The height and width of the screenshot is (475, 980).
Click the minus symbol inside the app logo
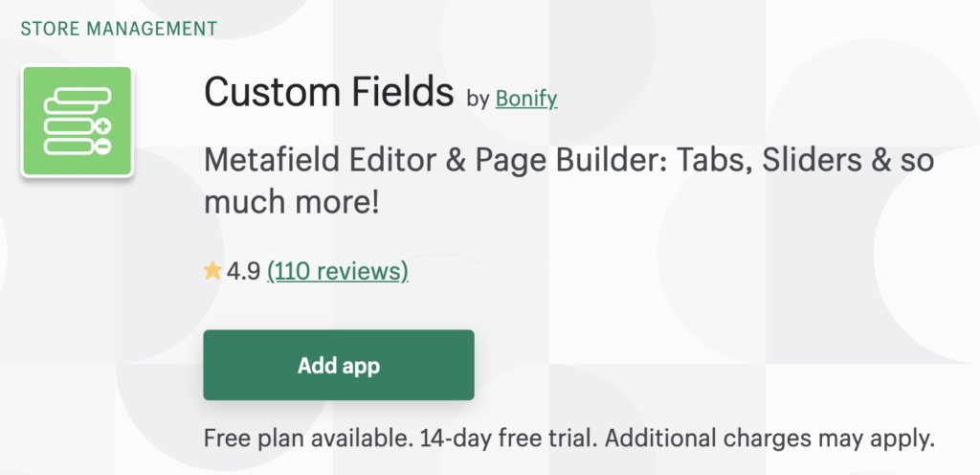tap(103, 146)
